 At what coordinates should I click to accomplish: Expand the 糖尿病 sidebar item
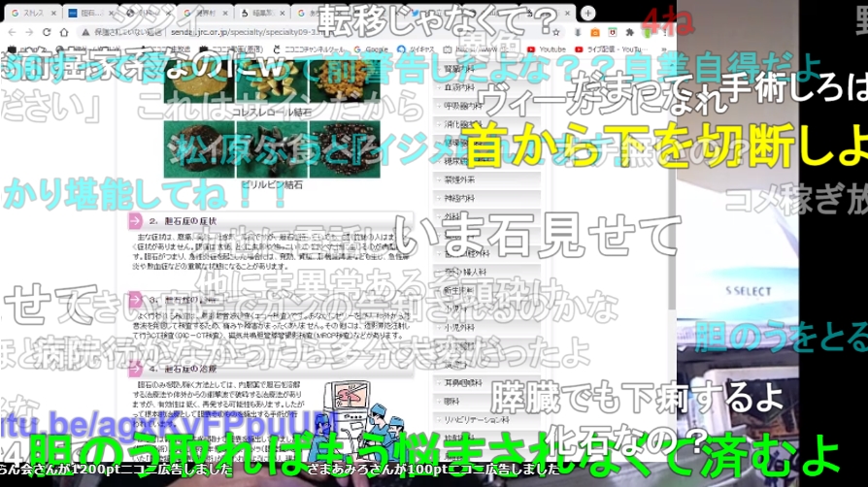(486, 161)
